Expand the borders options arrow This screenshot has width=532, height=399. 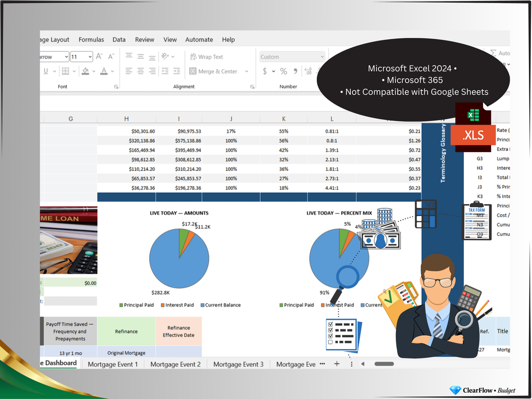[x=74, y=71]
